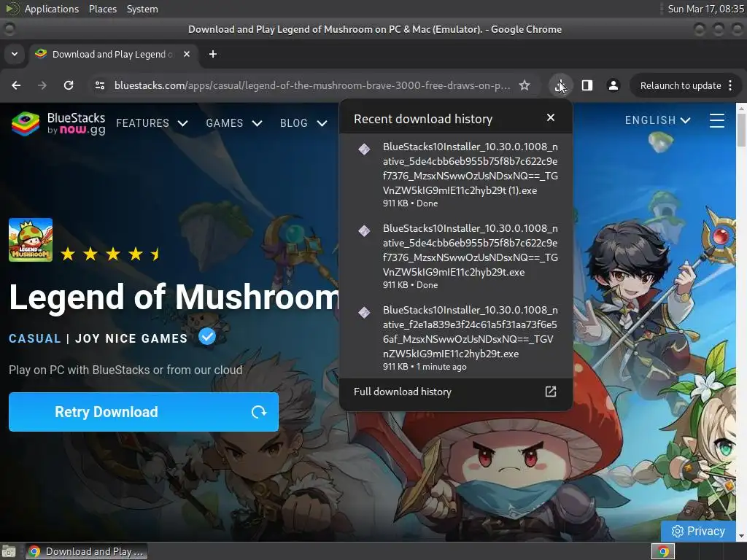Click the blue verified checkmark badge
Screen dimensions: 747x560
[x=207, y=336]
